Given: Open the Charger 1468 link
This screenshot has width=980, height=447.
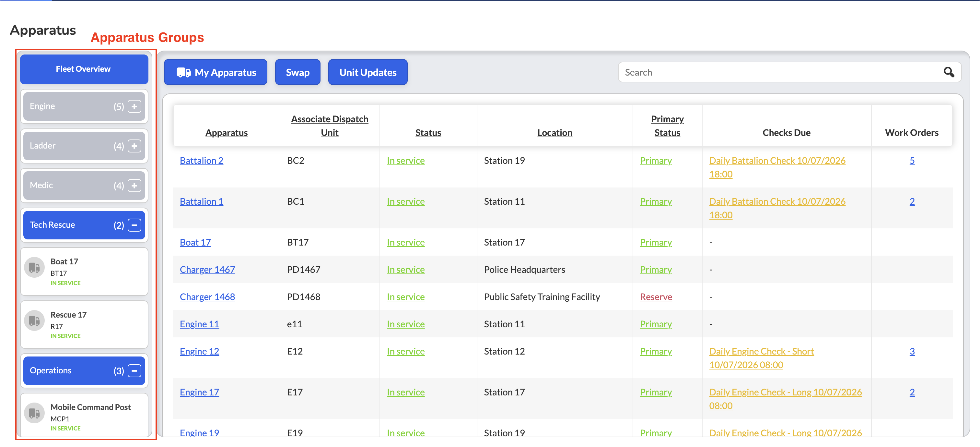Looking at the screenshot, I should pos(207,297).
